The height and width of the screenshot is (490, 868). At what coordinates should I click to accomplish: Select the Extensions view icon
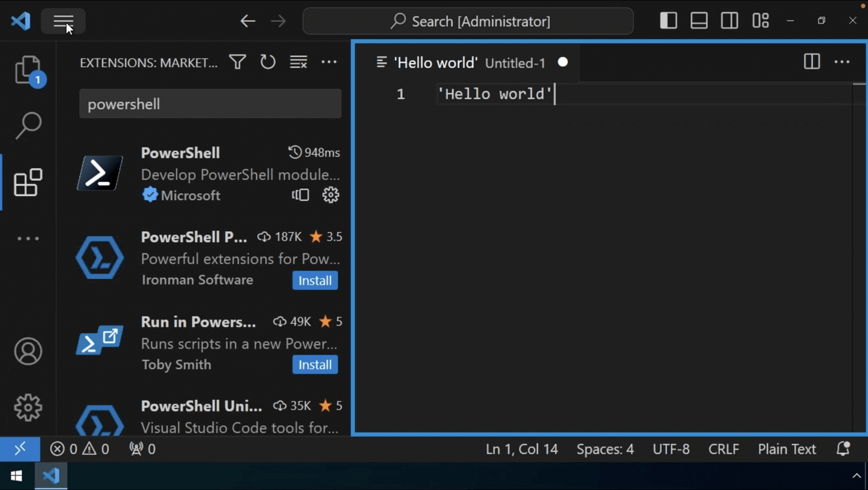(x=28, y=182)
